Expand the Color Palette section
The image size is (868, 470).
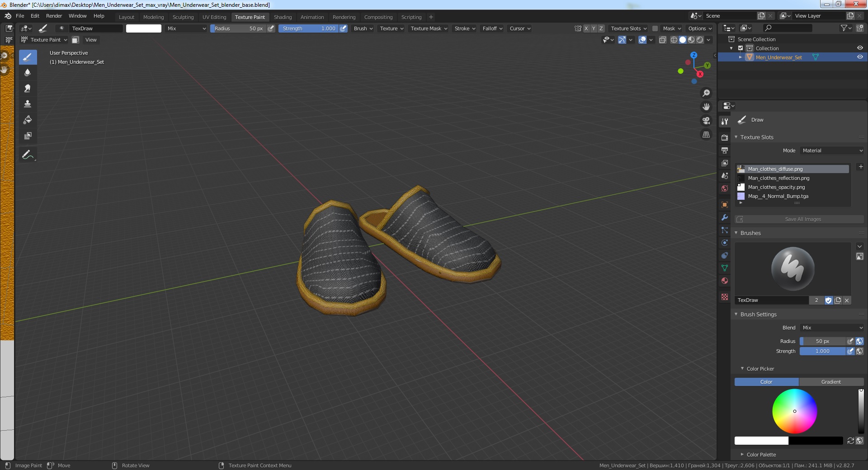(x=742, y=454)
